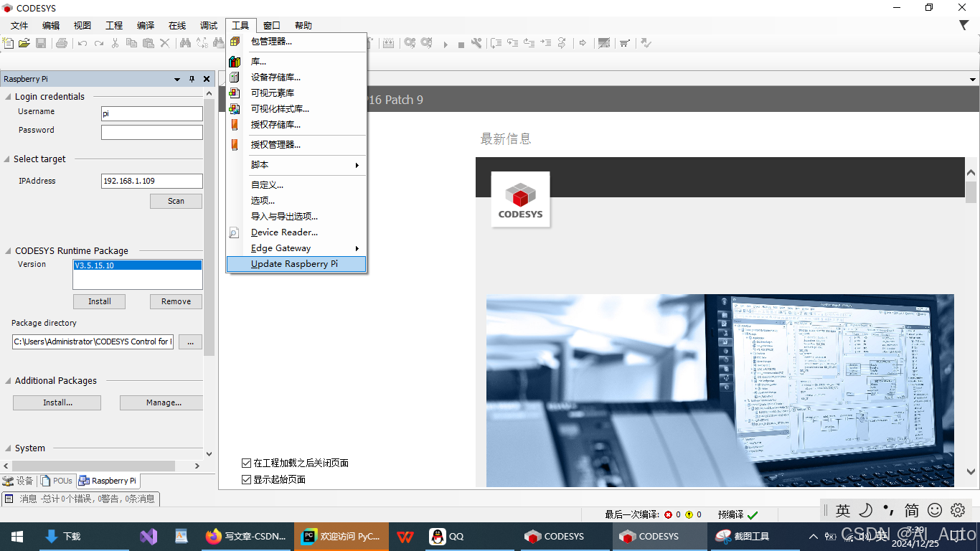Image resolution: width=980 pixels, height=551 pixels.
Task: Choose 导入与导出选项 menu entry
Action: click(296, 217)
